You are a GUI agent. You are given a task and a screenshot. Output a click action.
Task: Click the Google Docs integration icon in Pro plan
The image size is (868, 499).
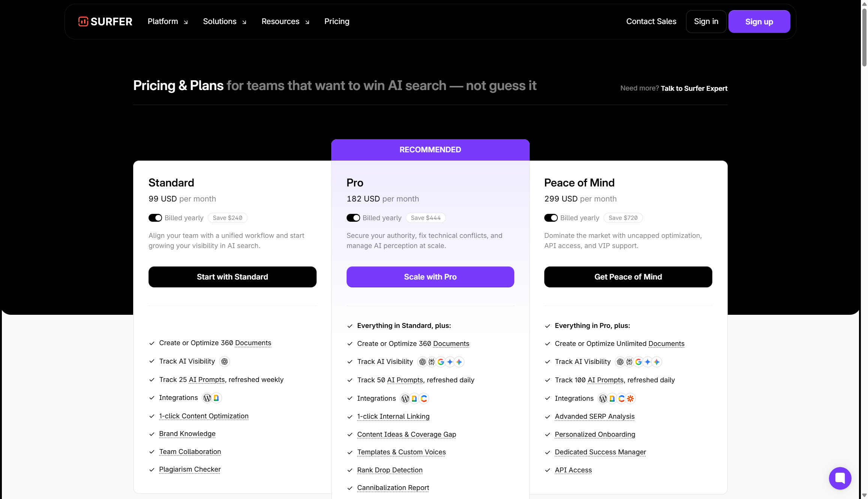(414, 398)
